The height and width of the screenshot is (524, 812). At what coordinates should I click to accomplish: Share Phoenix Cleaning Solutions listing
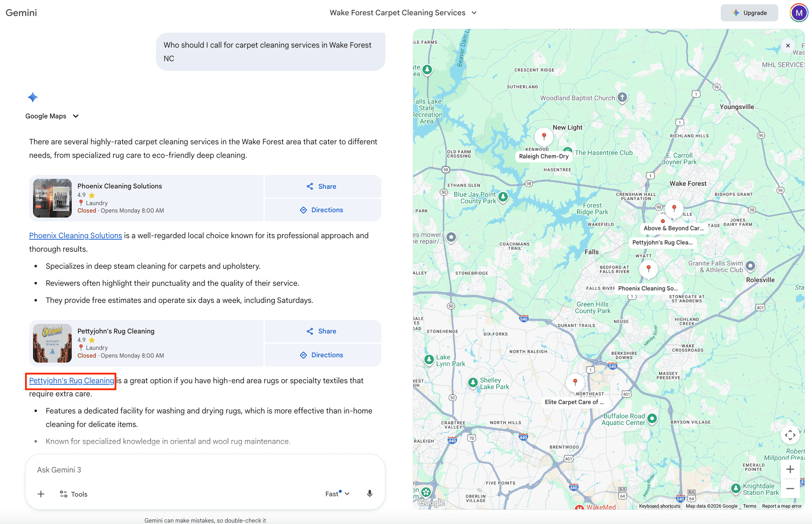click(x=322, y=186)
